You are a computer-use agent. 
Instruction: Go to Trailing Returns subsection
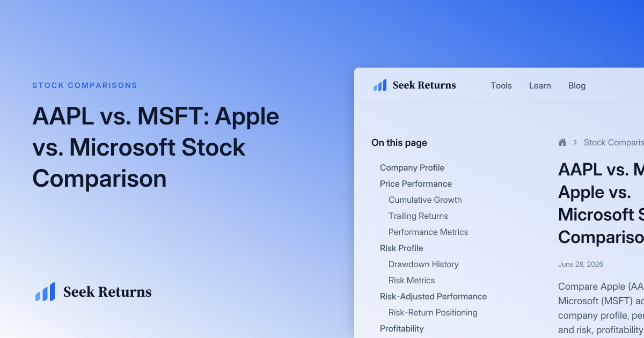418,216
